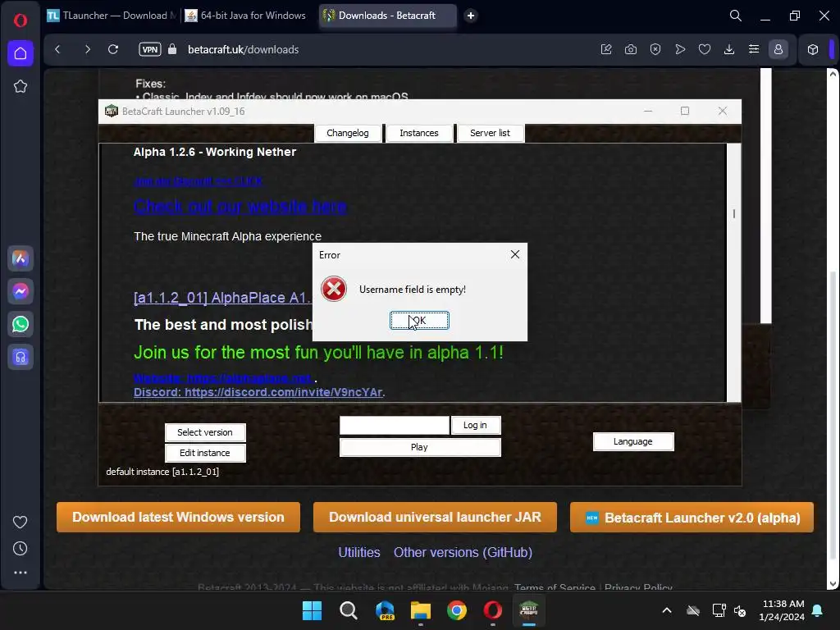Open Messenger in Opera sidebar
The height and width of the screenshot is (630, 840).
[x=21, y=291]
